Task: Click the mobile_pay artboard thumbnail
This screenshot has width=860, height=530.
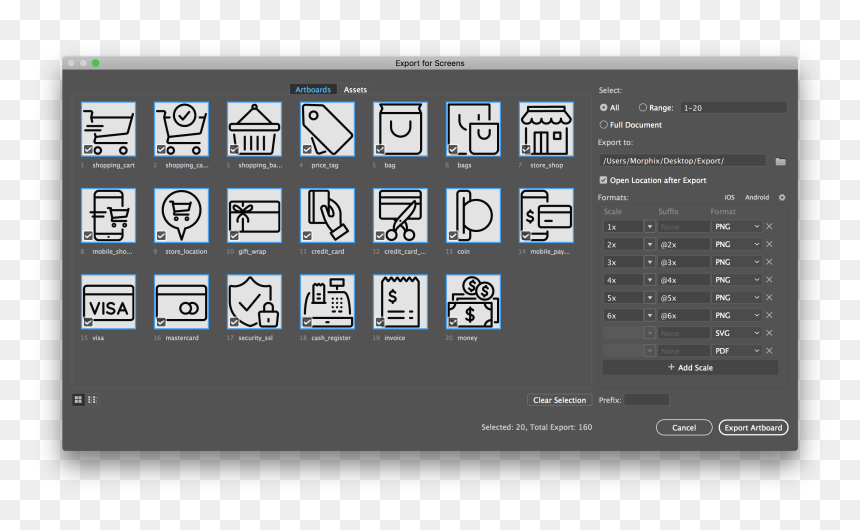Action: 546,216
